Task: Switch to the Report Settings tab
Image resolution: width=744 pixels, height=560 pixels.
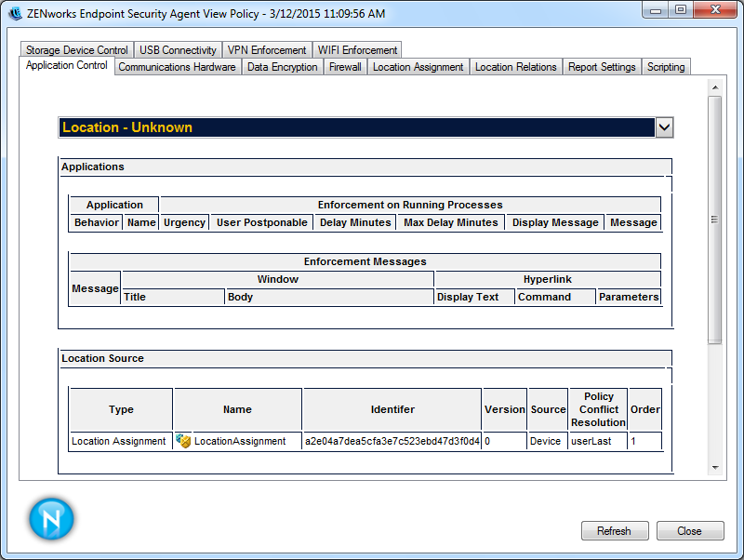Action: (x=602, y=67)
